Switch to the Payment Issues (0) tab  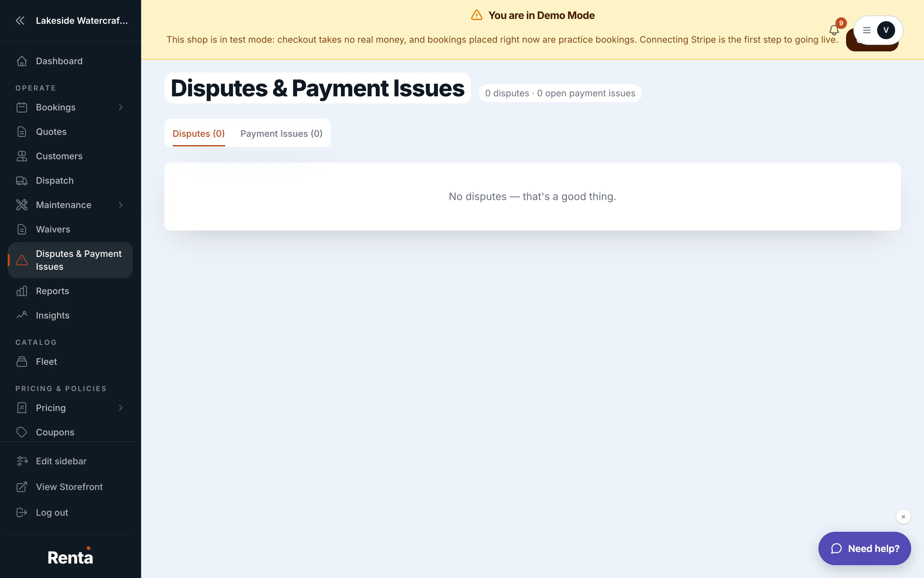pyautogui.click(x=281, y=134)
